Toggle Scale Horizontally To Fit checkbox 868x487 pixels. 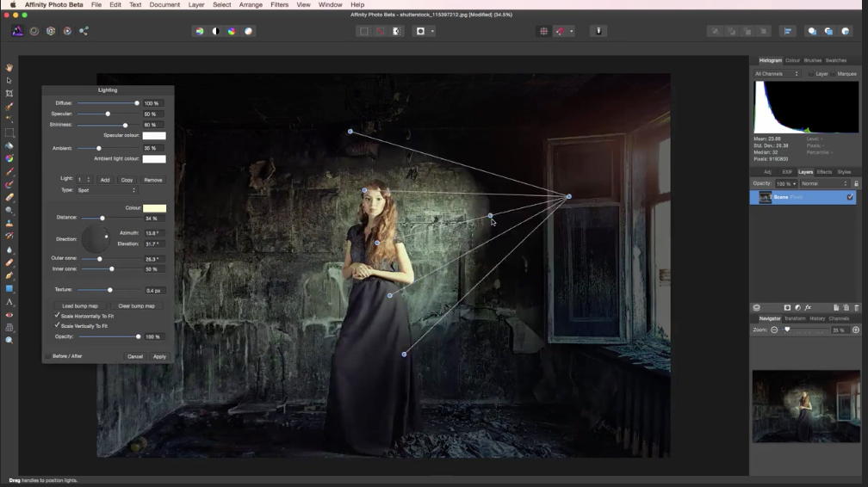57,316
